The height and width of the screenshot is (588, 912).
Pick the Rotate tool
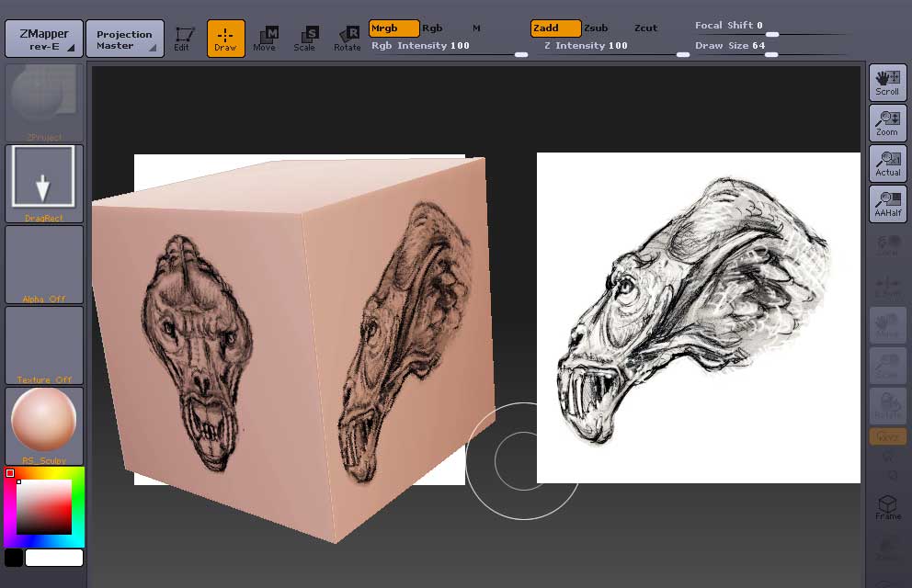click(x=348, y=39)
